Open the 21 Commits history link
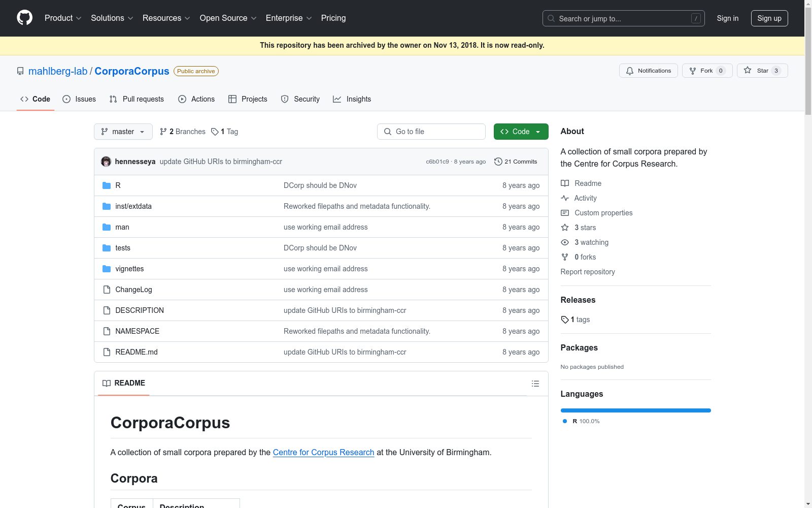The image size is (812, 508). (516, 162)
